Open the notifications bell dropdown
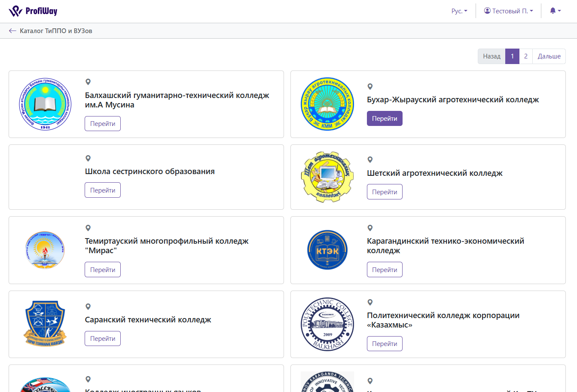Screen dimensions: 577x392 point(555,11)
